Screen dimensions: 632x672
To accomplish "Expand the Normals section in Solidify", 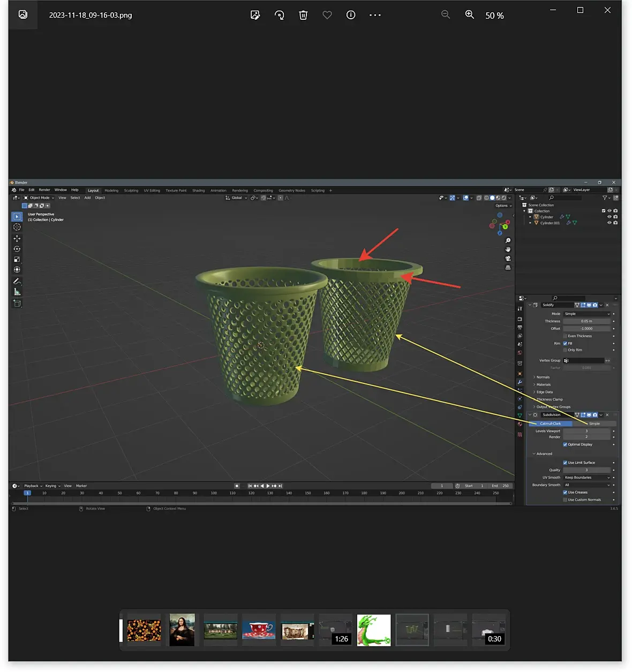I will (x=543, y=377).
